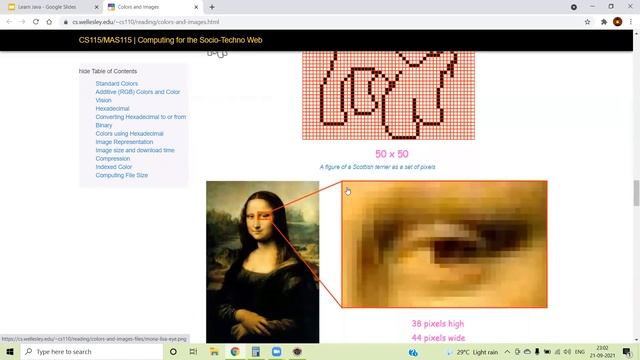This screenshot has width=640, height=360.
Task: Open Cortana circle icon on taskbar
Action: (173, 351)
